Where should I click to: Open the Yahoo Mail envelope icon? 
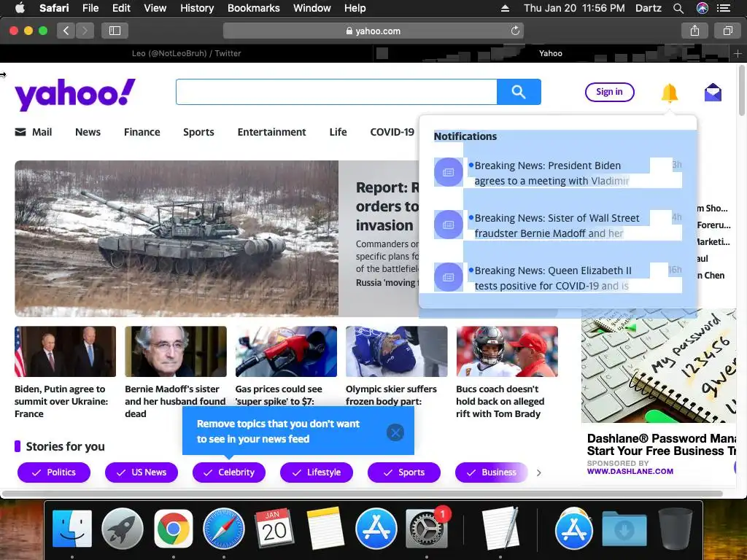pos(713,93)
